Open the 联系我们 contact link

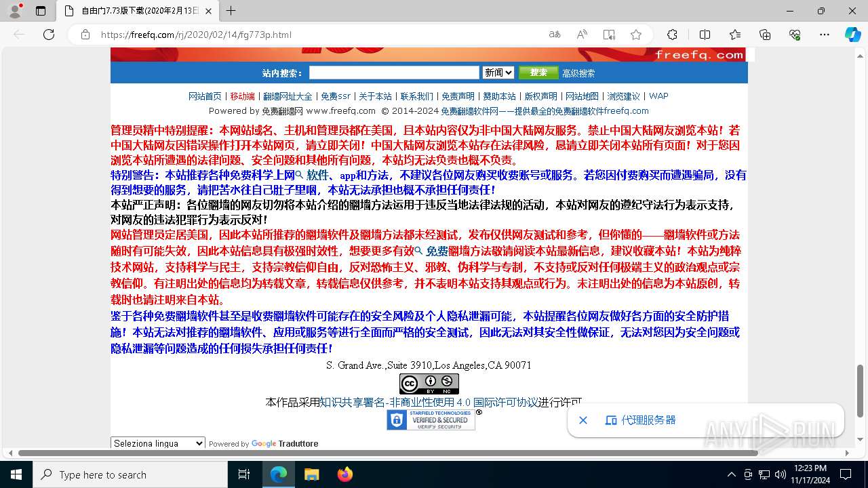(x=416, y=96)
